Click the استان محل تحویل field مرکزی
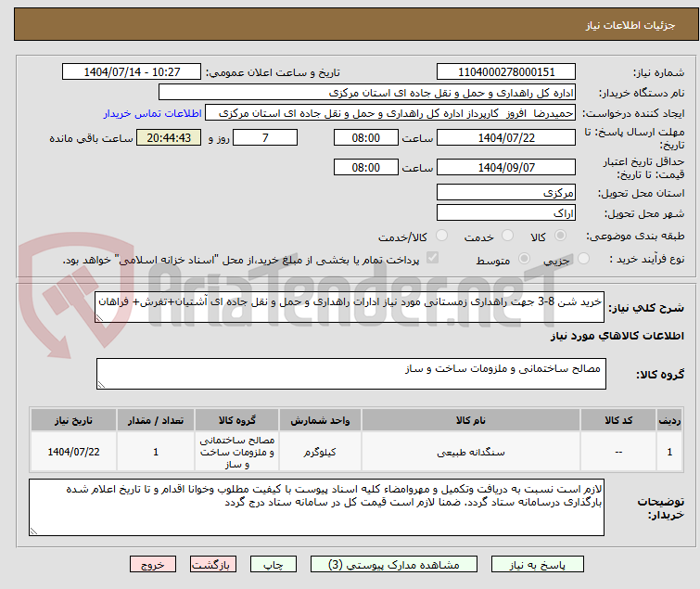700x589 pixels. [506, 192]
